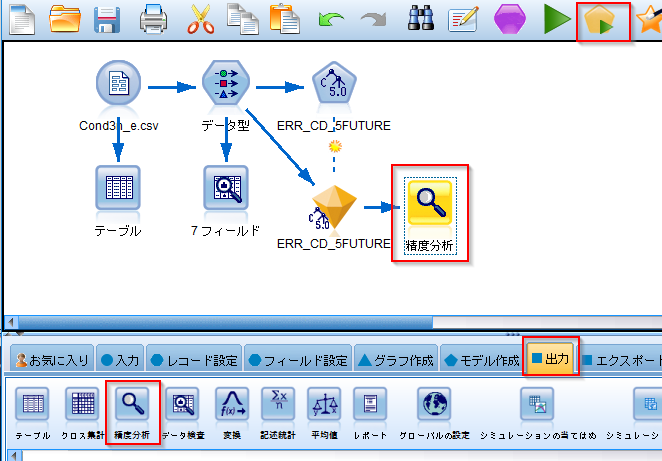Paste using the clipboard icon

[x=285, y=19]
